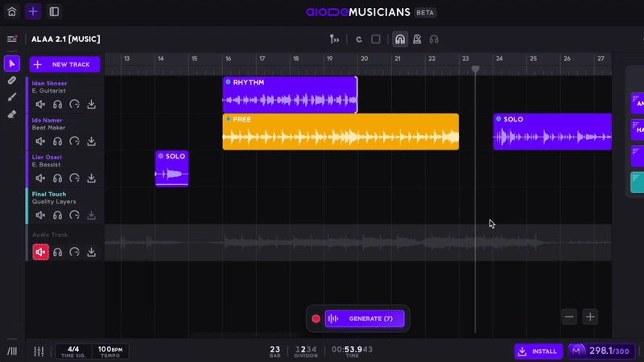Click the New Track button
Viewport: 644px width, 362px height.
(64, 64)
